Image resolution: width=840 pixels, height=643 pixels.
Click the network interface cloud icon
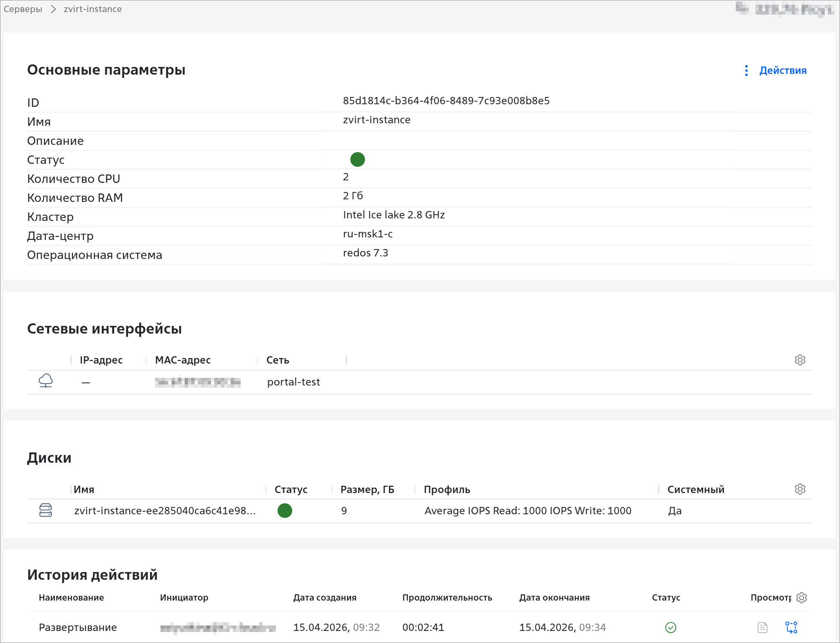46,381
